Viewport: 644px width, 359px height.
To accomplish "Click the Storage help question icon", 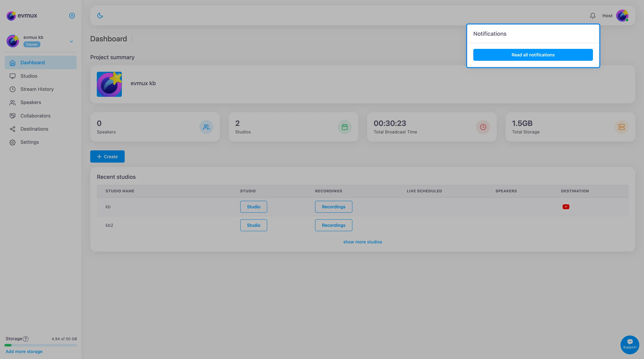I will [x=26, y=339].
